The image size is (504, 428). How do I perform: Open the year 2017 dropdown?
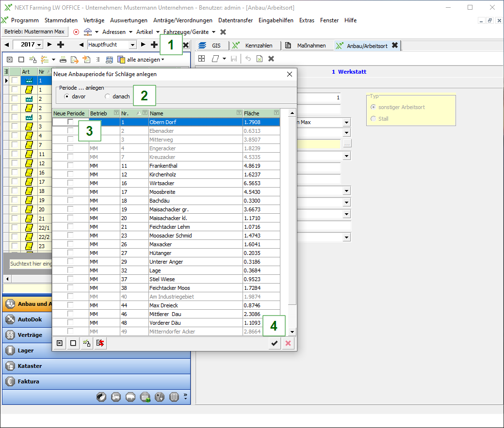(x=39, y=45)
